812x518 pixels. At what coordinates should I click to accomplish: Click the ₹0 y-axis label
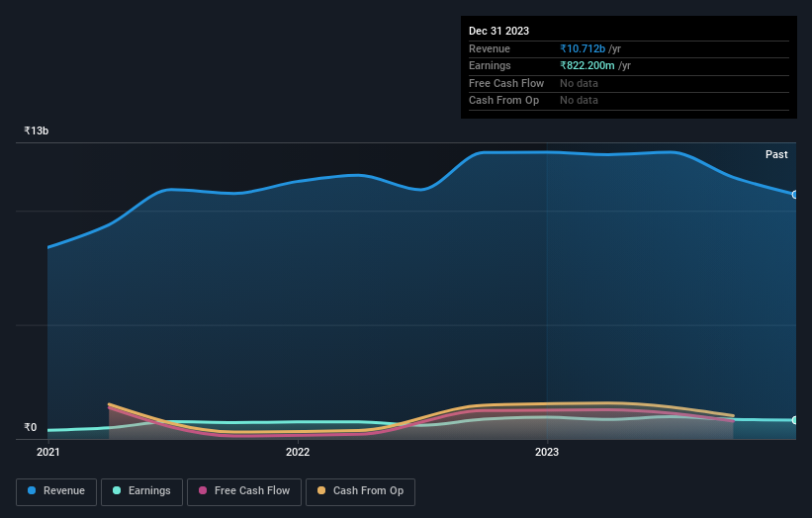tap(31, 427)
